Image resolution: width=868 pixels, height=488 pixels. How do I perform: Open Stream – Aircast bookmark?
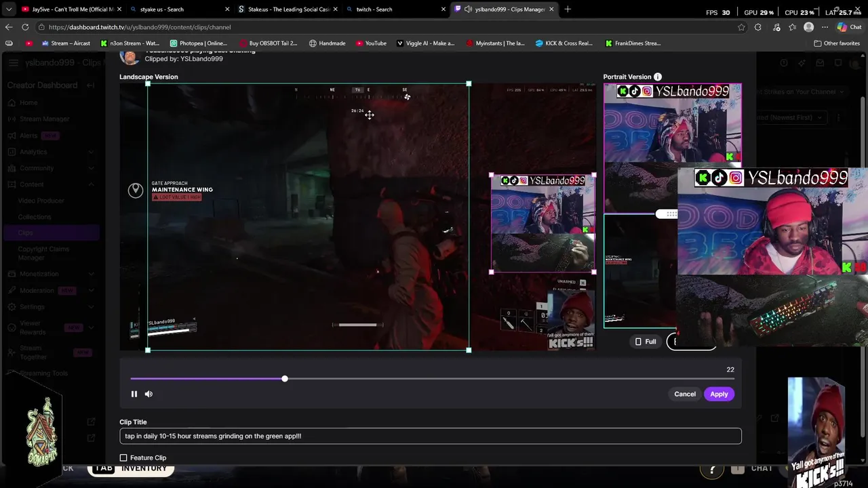[x=66, y=43]
